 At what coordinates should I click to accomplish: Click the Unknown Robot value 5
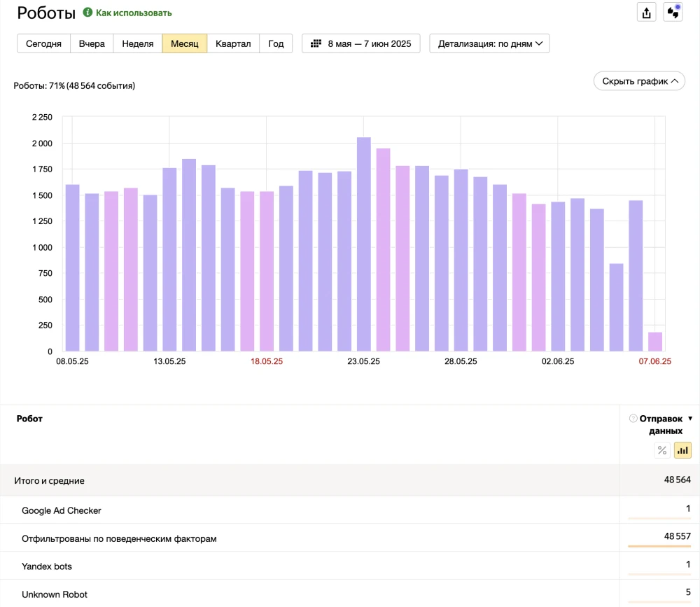point(688,592)
